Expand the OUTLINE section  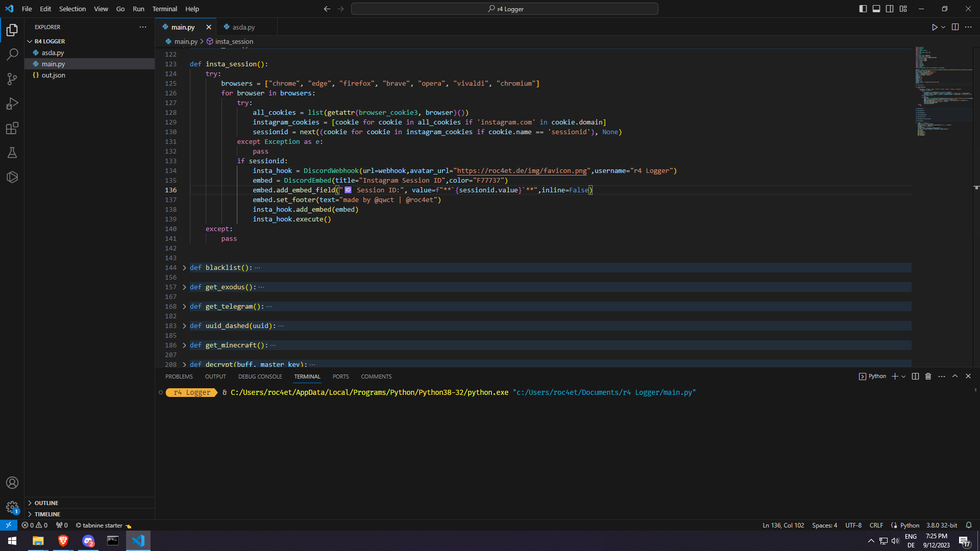pos(46,503)
